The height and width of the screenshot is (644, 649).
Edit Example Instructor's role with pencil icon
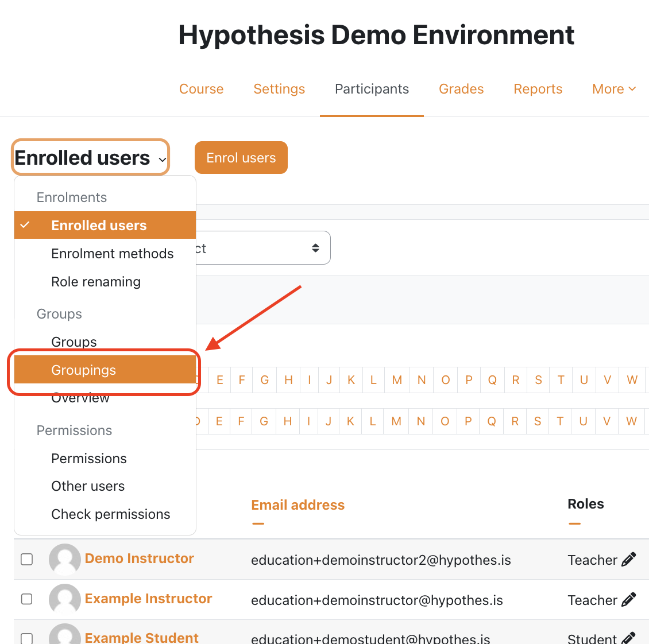(x=629, y=600)
